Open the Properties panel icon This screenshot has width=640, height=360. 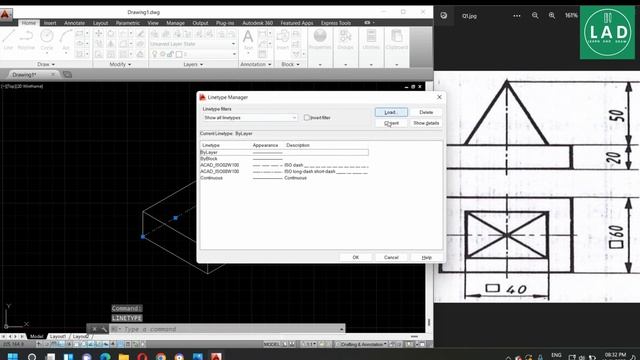point(320,39)
